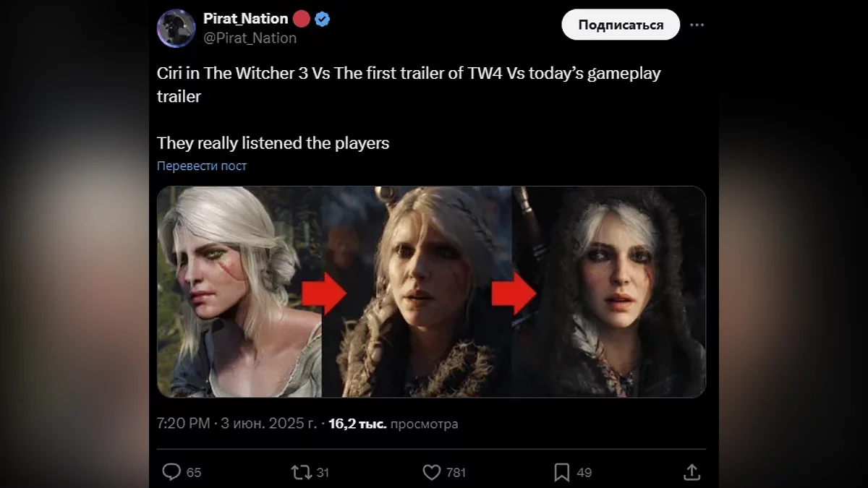Click the @Pirat_Nation handle
Screen dimensions: 868x488
[250, 38]
